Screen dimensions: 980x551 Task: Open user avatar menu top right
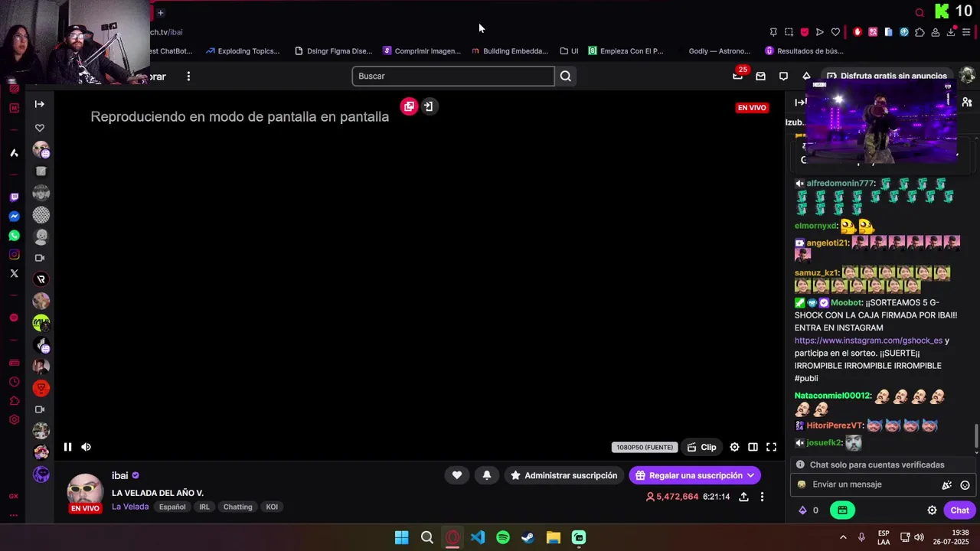point(967,75)
